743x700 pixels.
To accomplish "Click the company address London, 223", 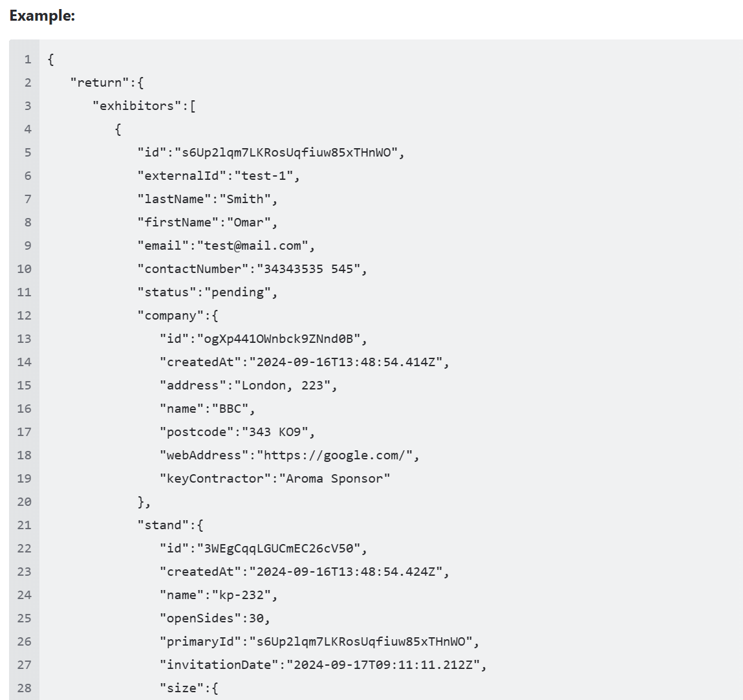I will click(283, 386).
